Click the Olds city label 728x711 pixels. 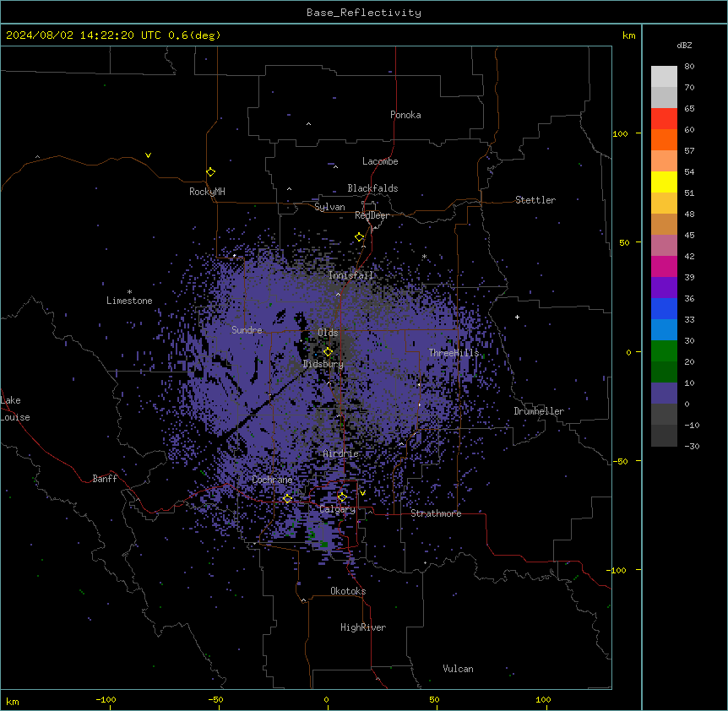tap(328, 333)
